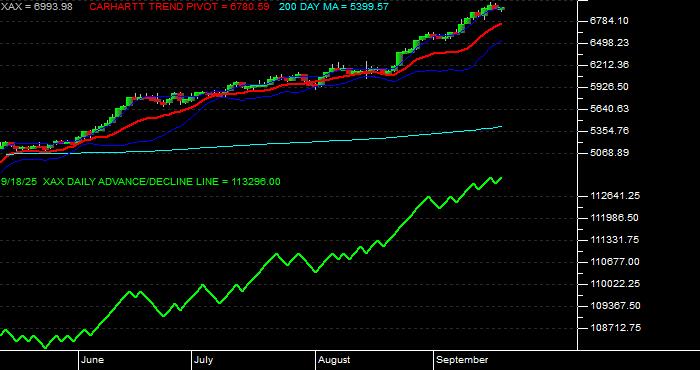This screenshot has width=700, height=370.
Task: Click the 9/18/25 date text
Action: (x=19, y=182)
